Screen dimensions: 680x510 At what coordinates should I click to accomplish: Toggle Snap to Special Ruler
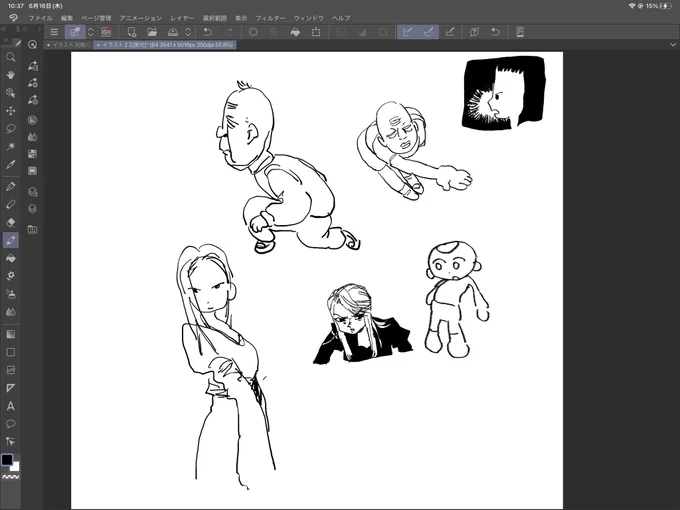(x=428, y=32)
